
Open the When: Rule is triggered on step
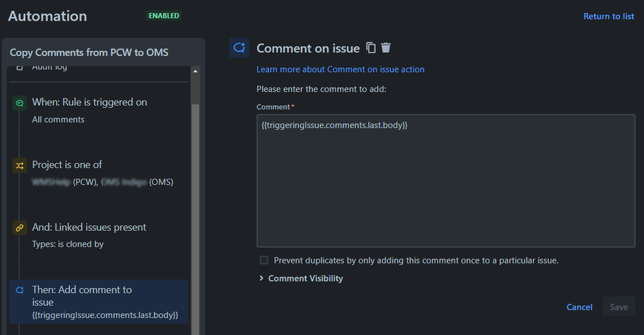tap(99, 111)
